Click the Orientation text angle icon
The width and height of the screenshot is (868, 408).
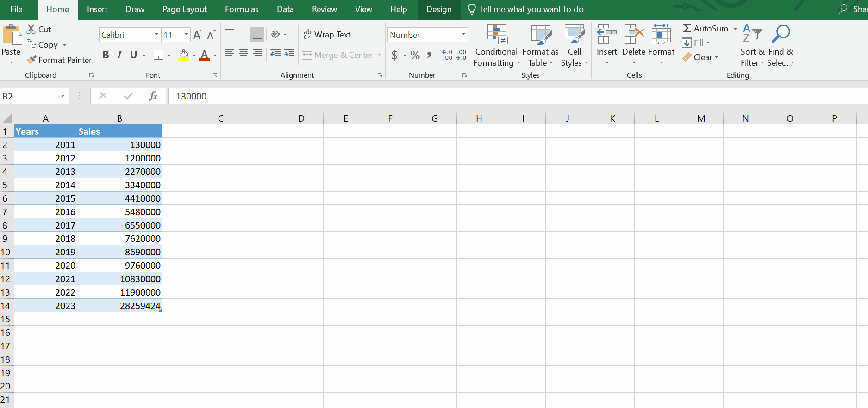coord(275,34)
